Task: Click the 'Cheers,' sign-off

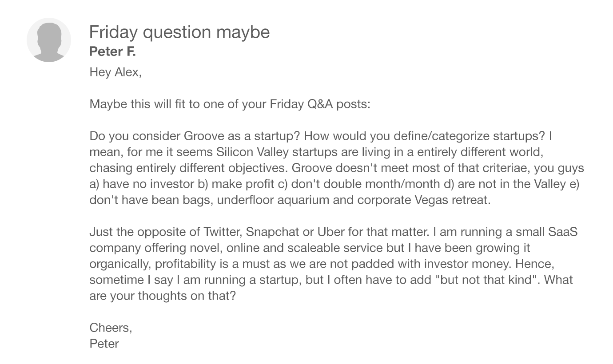Action: [x=111, y=328]
